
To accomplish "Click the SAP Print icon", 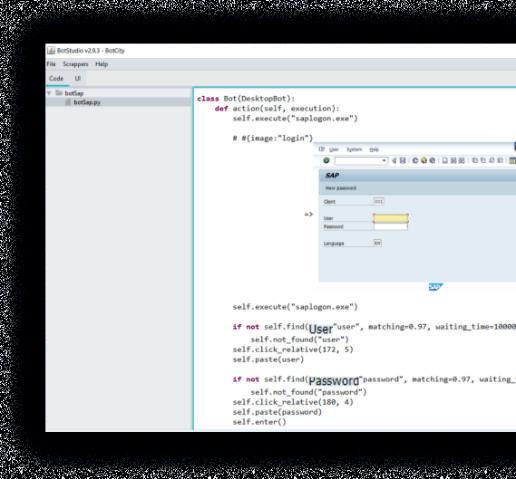I will pyautogui.click(x=445, y=160).
